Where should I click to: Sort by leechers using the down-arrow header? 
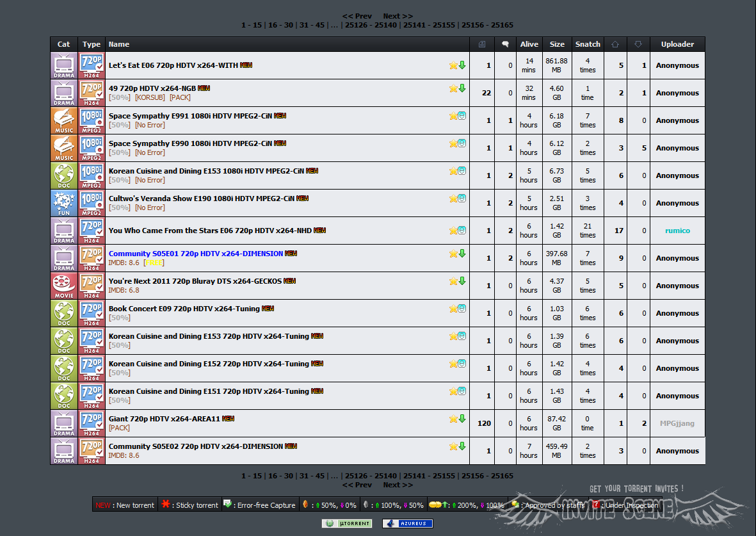[x=638, y=44]
